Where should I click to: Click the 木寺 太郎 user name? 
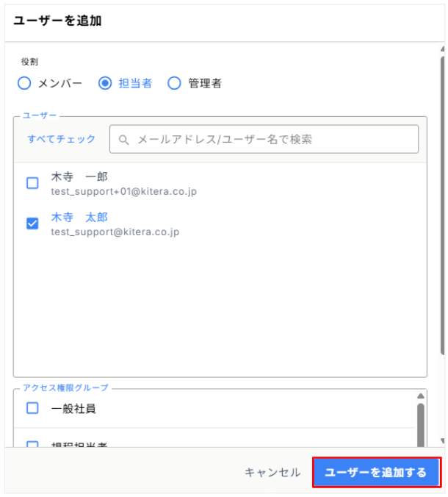coord(79,218)
